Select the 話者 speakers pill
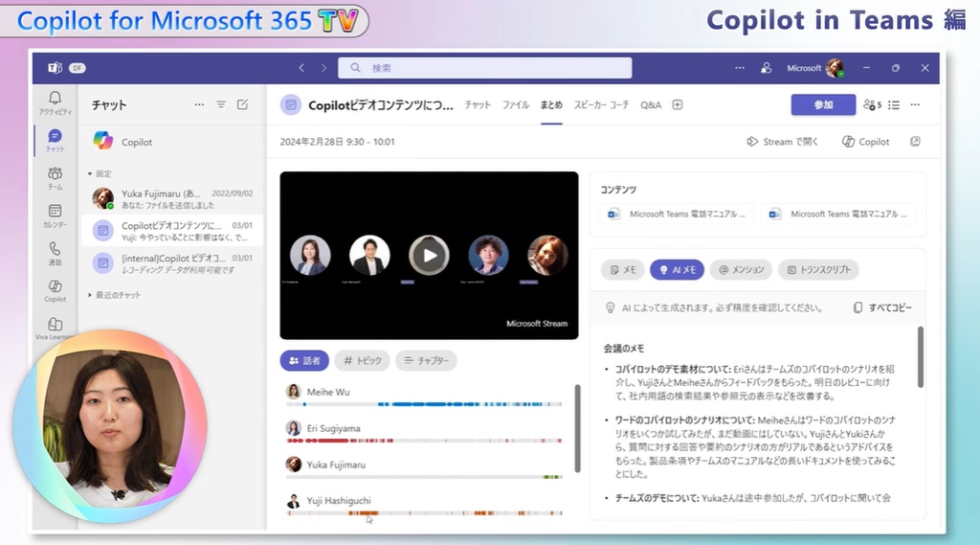Image resolution: width=980 pixels, height=545 pixels. [304, 360]
